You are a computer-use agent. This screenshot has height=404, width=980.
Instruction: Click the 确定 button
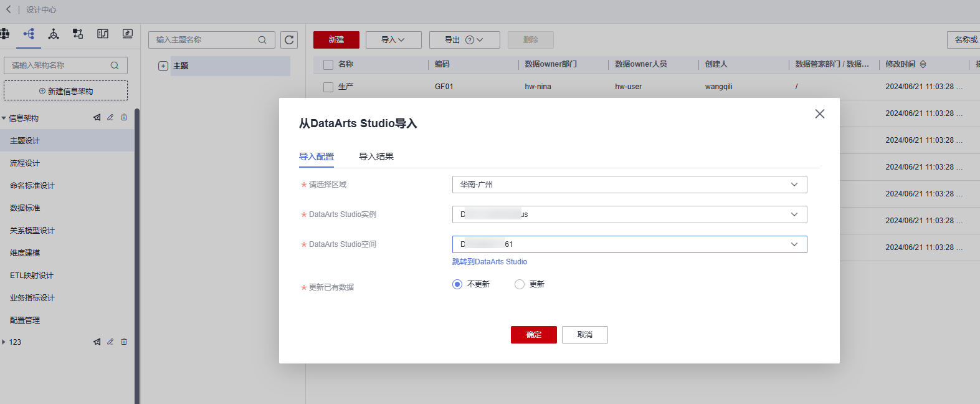(x=534, y=335)
